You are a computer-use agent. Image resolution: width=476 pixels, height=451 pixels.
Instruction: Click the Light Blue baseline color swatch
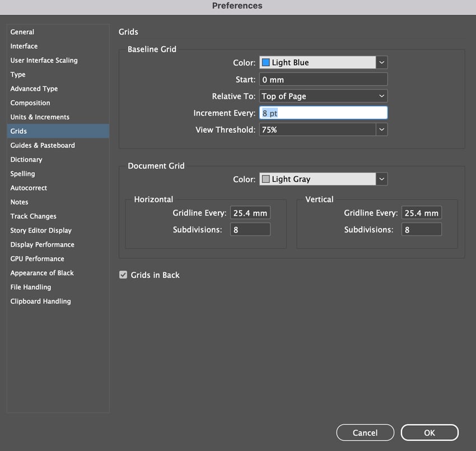pyautogui.click(x=266, y=63)
